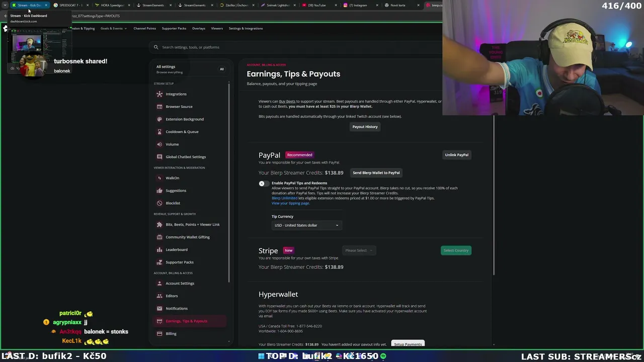
Task: Close the SPEEDGOAT browser tab
Action: [x=88, y=5]
